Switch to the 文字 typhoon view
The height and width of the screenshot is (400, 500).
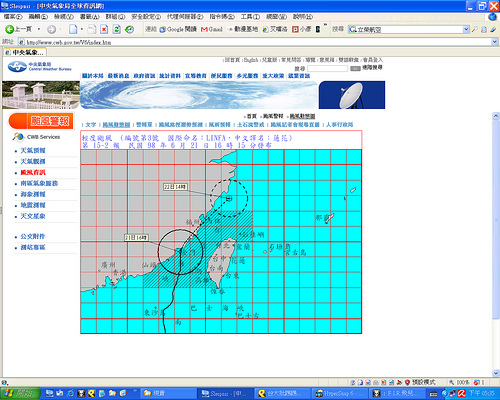click(x=91, y=125)
